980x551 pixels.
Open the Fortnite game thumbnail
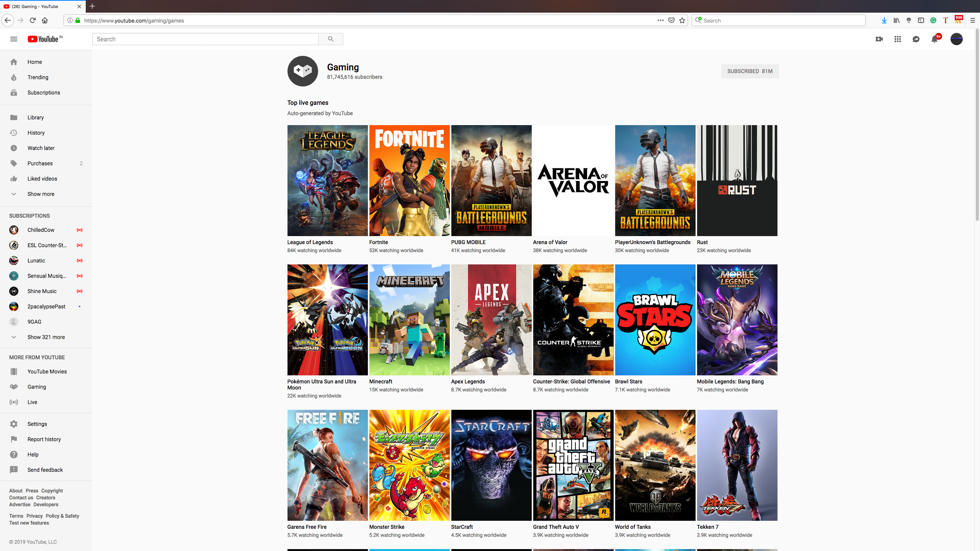click(x=409, y=181)
